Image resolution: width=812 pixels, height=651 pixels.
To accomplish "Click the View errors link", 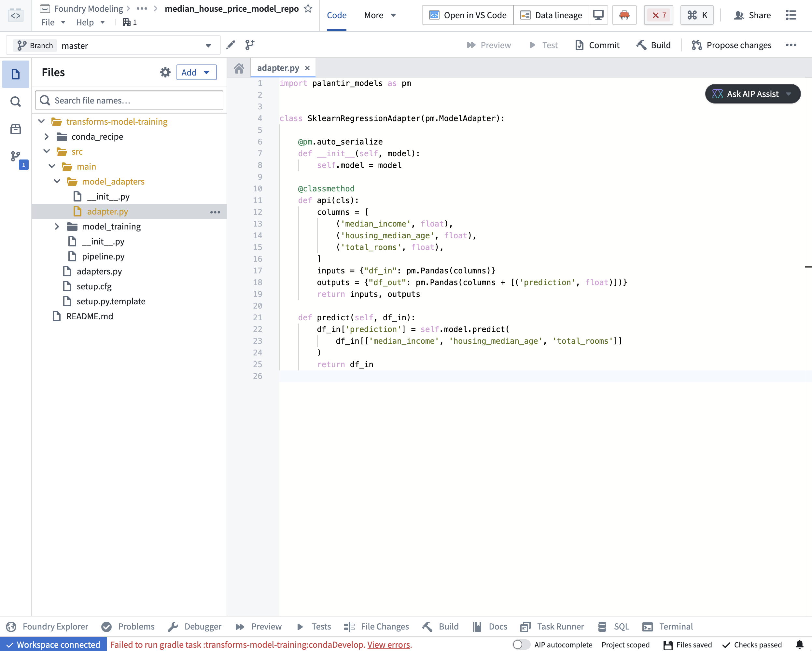I will (x=388, y=644).
